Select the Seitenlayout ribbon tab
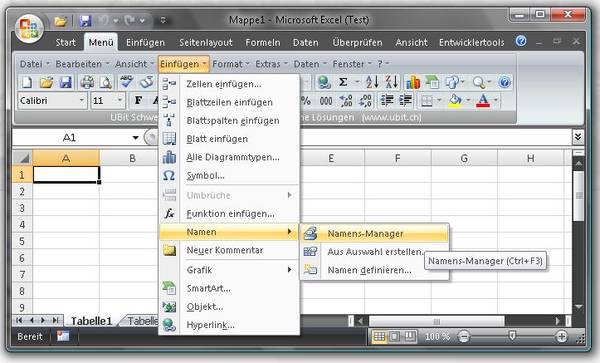 206,42
